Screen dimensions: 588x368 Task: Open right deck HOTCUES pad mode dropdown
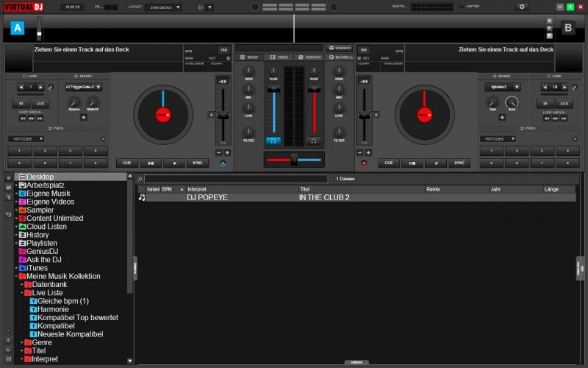[498, 139]
